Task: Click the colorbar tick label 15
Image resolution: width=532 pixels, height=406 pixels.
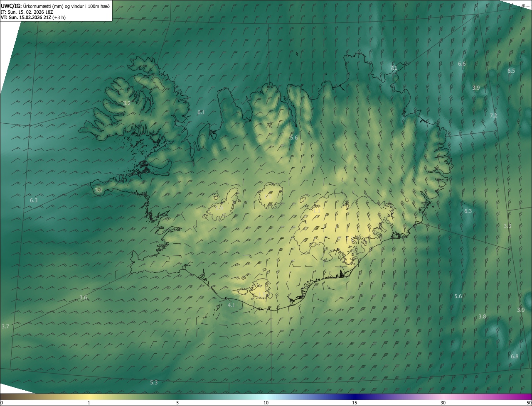Action: coord(355,403)
